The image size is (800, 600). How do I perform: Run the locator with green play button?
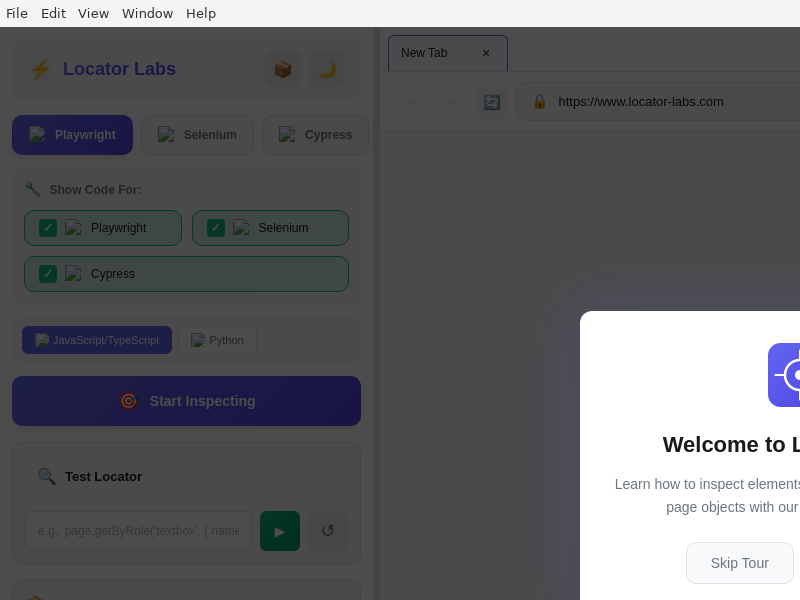tap(280, 531)
